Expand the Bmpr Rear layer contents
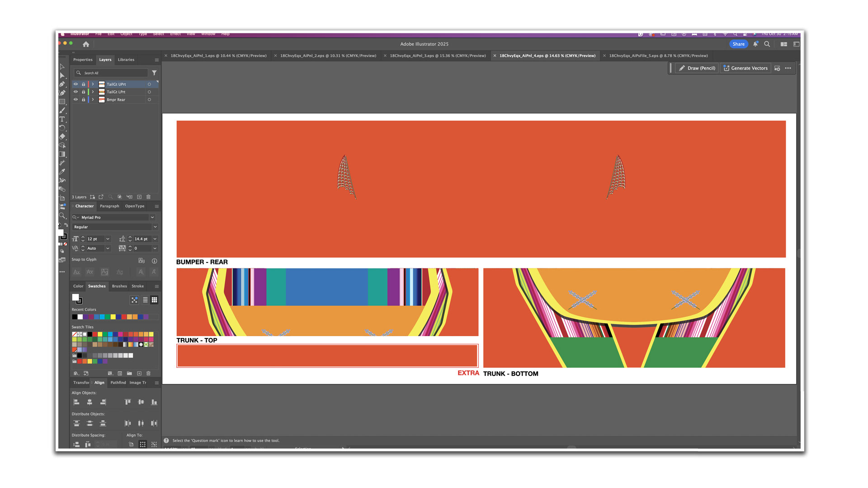The image size is (868, 488). [93, 99]
